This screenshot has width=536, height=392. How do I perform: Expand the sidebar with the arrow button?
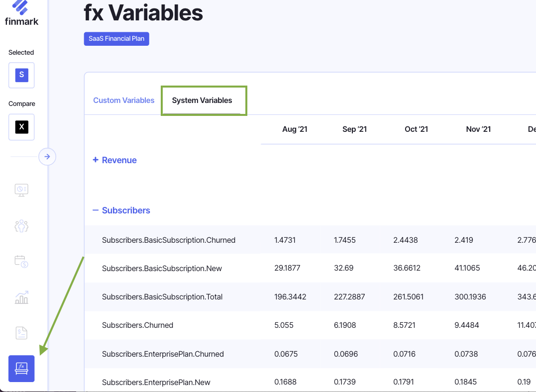click(x=47, y=156)
